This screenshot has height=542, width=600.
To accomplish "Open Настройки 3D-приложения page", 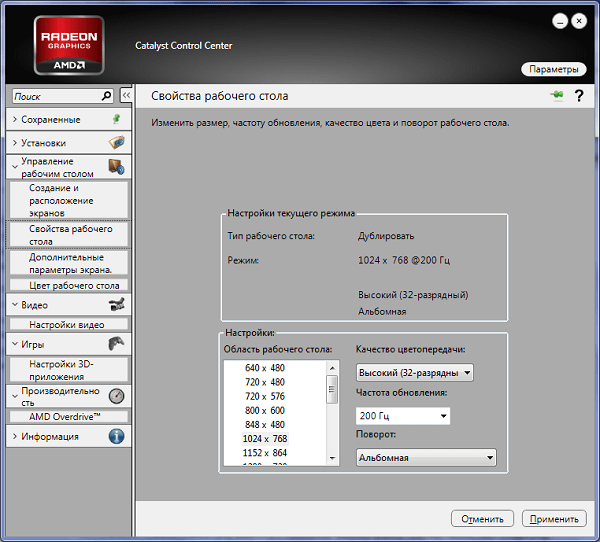I will coord(69,370).
